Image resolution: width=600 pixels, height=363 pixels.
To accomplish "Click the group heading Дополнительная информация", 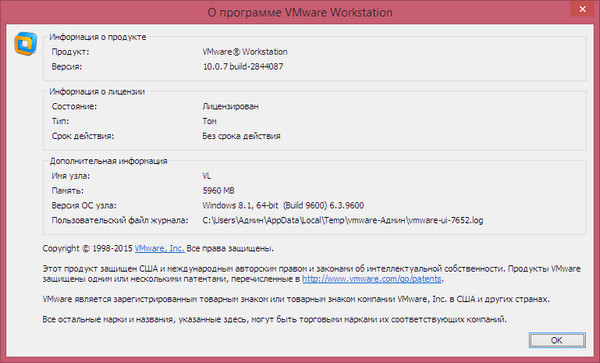I will [x=108, y=161].
